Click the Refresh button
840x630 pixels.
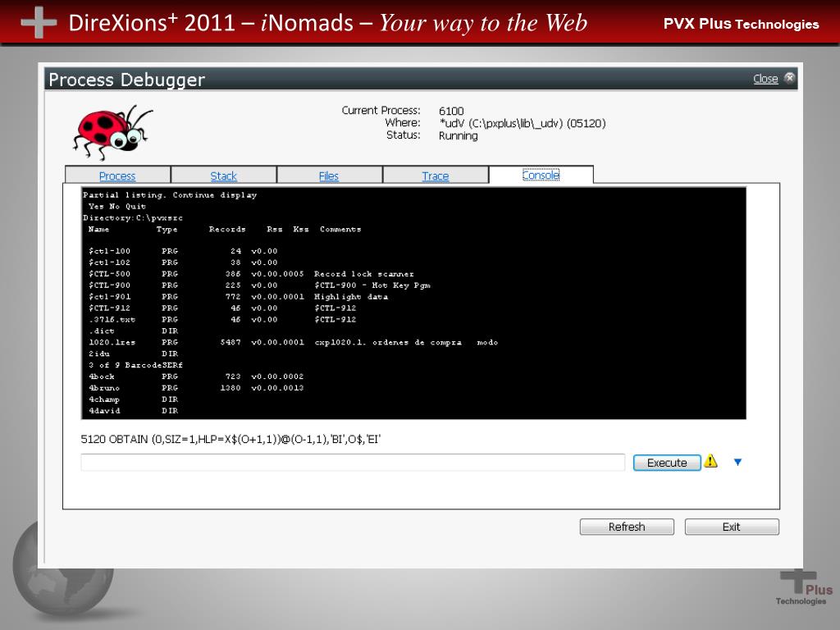click(x=627, y=527)
